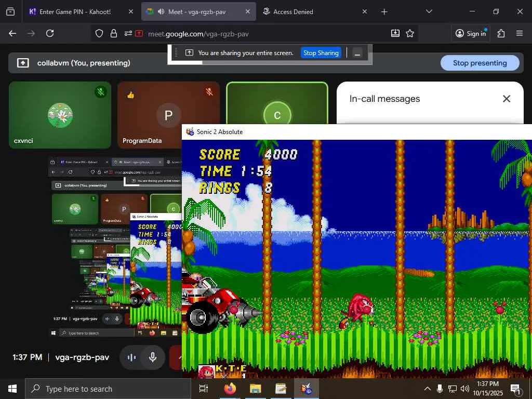532x399 pixels.
Task: Open File Explorer from the taskbar
Action: point(256,389)
